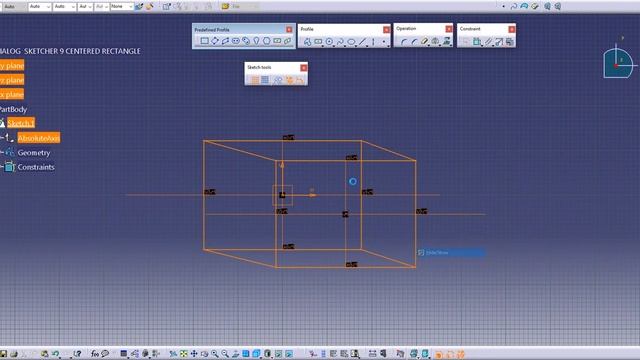Click the Formula f(x) icon in bottom toolbar

[95, 353]
